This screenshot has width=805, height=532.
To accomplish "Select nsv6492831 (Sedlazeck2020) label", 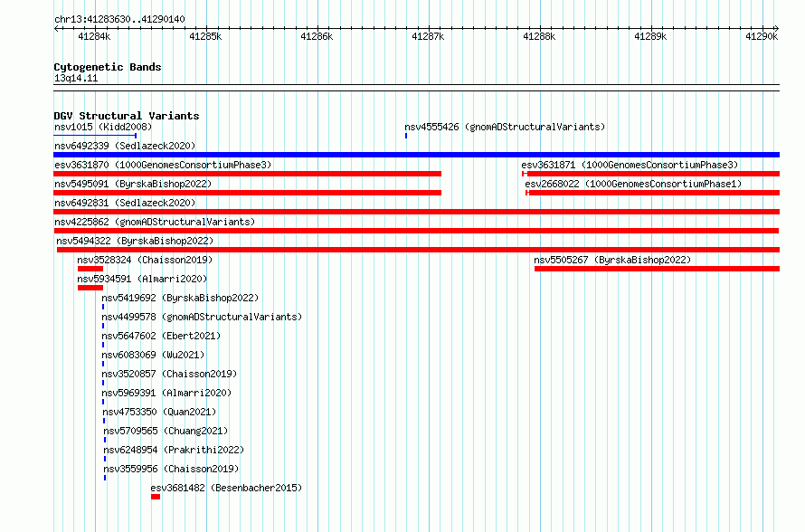I will coord(125,203).
